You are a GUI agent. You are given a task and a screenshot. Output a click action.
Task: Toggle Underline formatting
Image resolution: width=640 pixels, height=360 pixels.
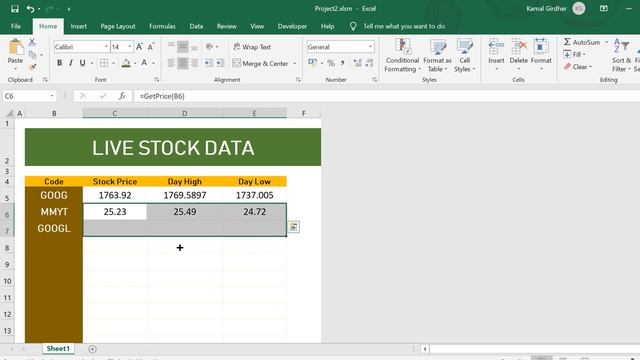82,63
